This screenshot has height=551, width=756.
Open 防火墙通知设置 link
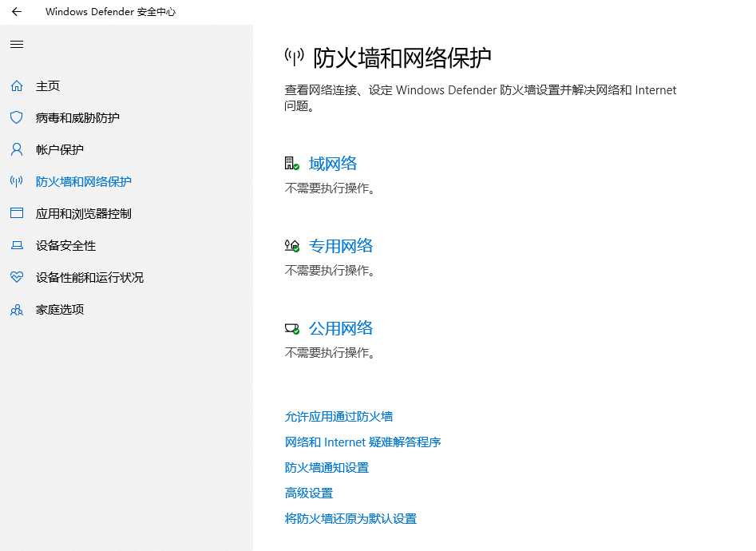click(327, 467)
